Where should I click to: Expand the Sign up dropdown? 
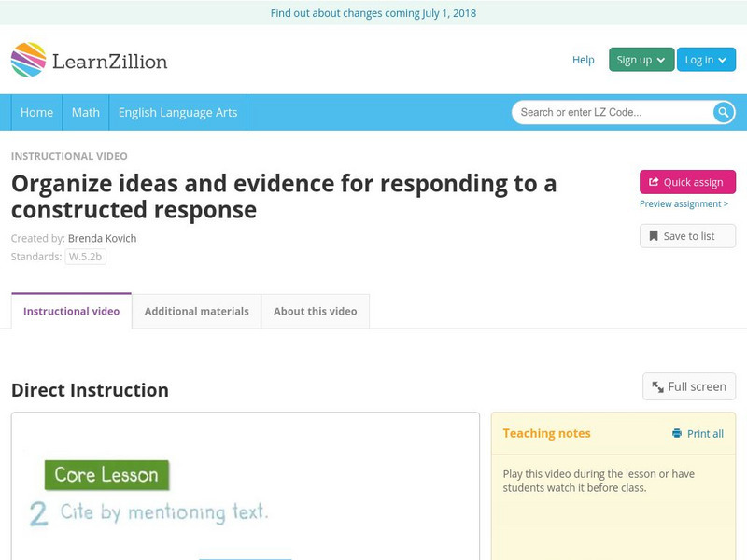(641, 60)
